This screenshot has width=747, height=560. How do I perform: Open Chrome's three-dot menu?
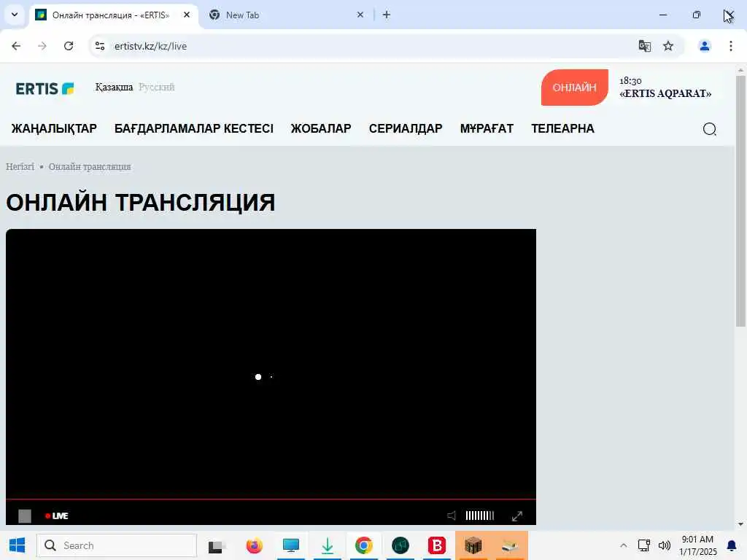click(x=731, y=46)
